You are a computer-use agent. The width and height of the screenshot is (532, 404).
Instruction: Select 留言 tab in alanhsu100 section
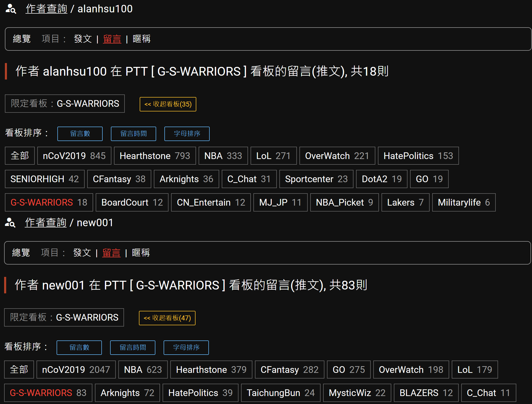(x=112, y=39)
